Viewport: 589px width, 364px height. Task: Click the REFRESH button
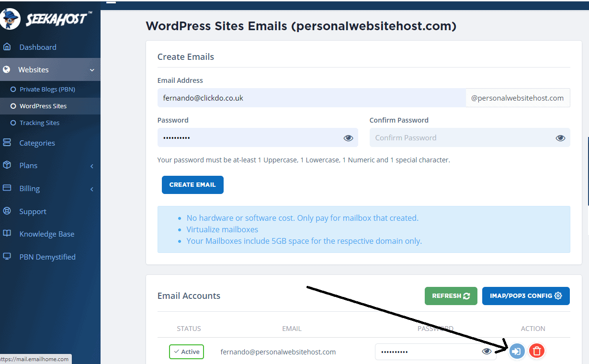tap(451, 296)
